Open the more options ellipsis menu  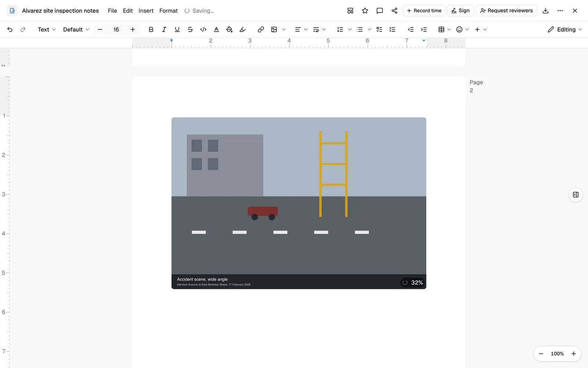560,11
